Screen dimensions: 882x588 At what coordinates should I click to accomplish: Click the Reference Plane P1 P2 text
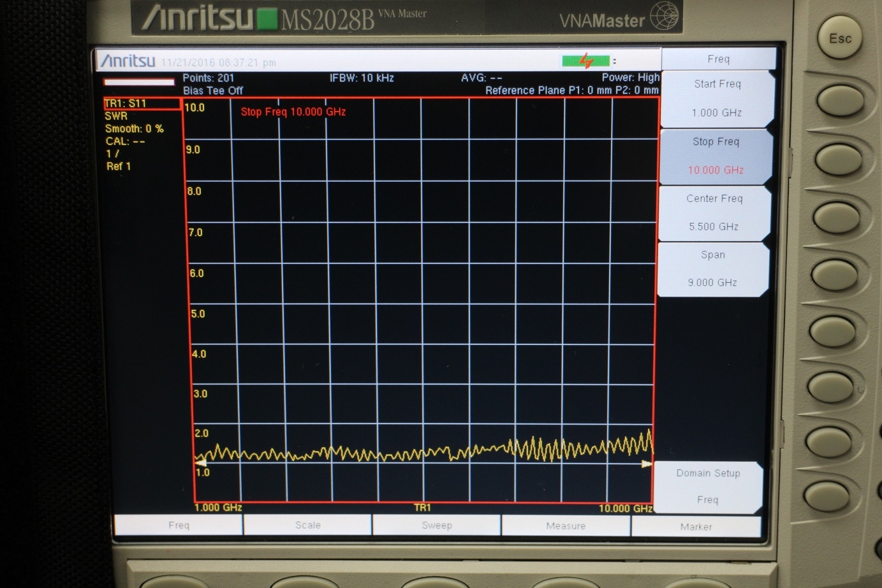click(572, 91)
